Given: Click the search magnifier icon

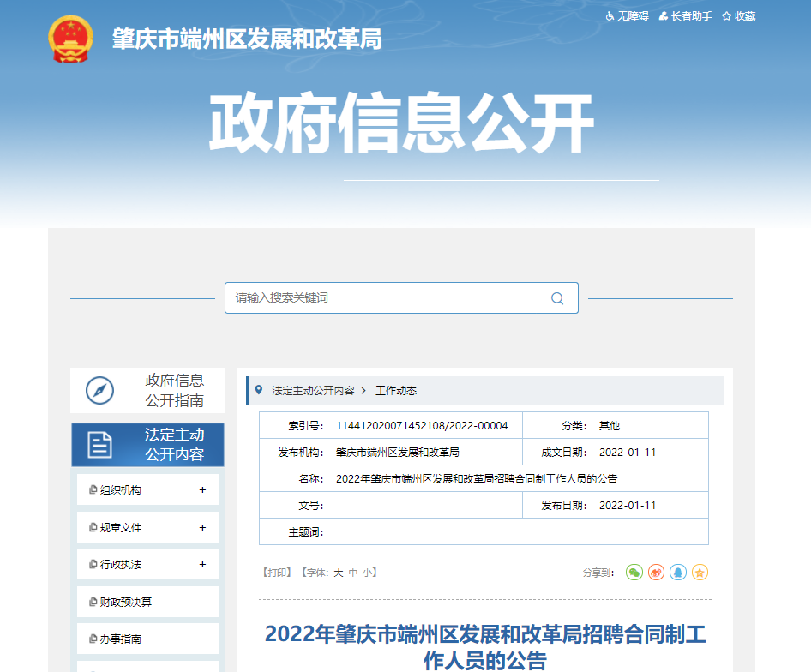Looking at the screenshot, I should coord(557,298).
